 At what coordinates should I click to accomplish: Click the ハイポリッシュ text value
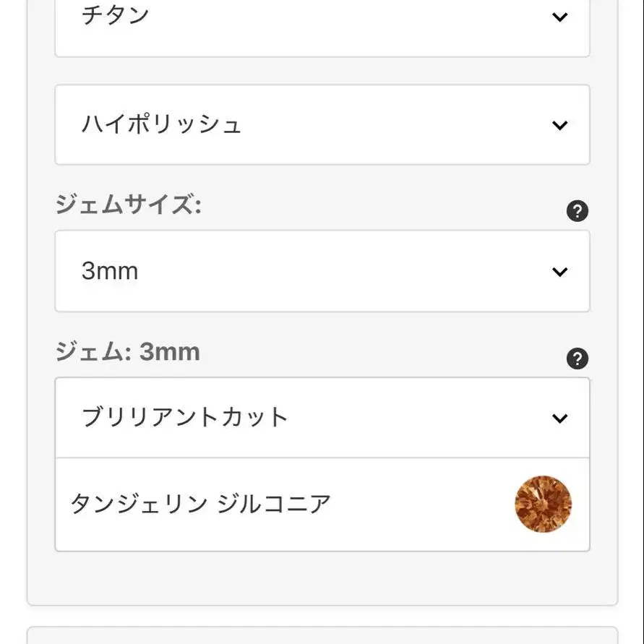[x=161, y=124]
